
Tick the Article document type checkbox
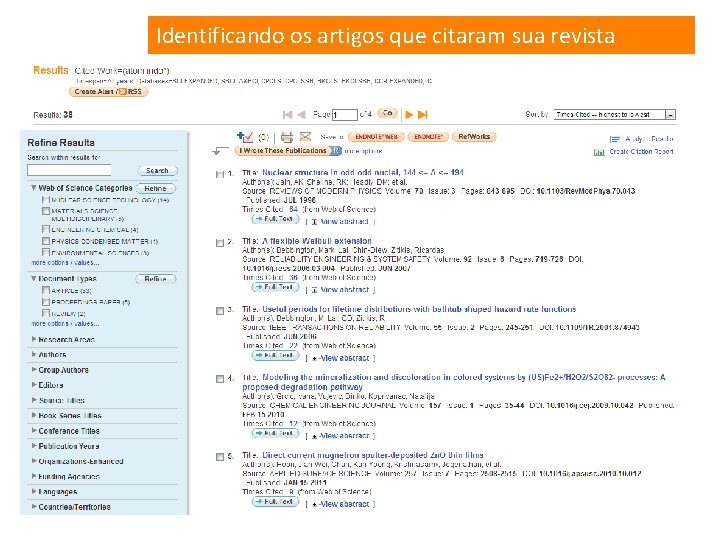click(45, 290)
